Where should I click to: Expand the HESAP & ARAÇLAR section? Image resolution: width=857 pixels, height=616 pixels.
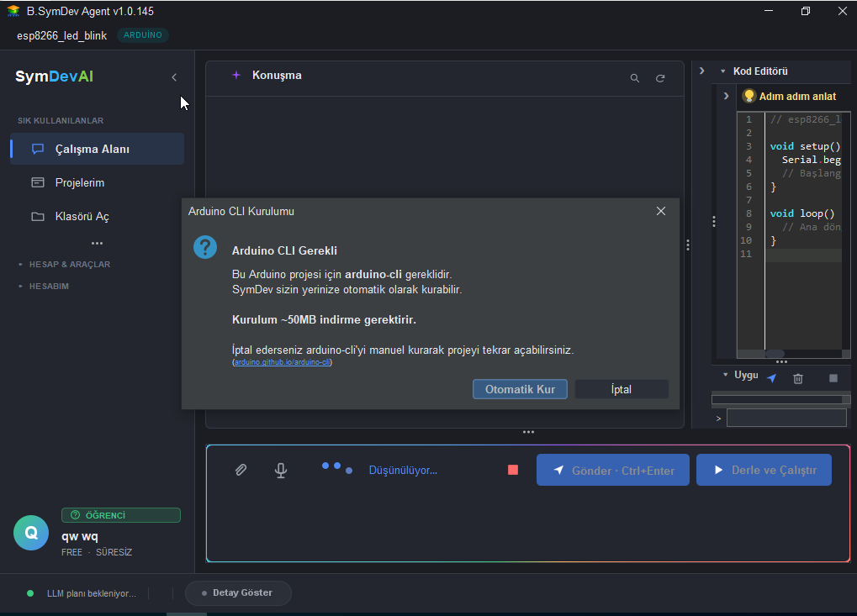click(65, 265)
